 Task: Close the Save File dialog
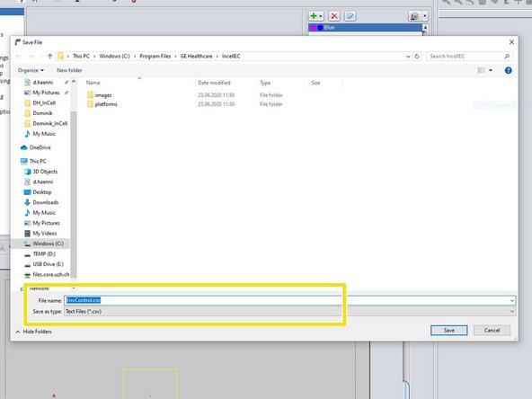tap(511, 42)
